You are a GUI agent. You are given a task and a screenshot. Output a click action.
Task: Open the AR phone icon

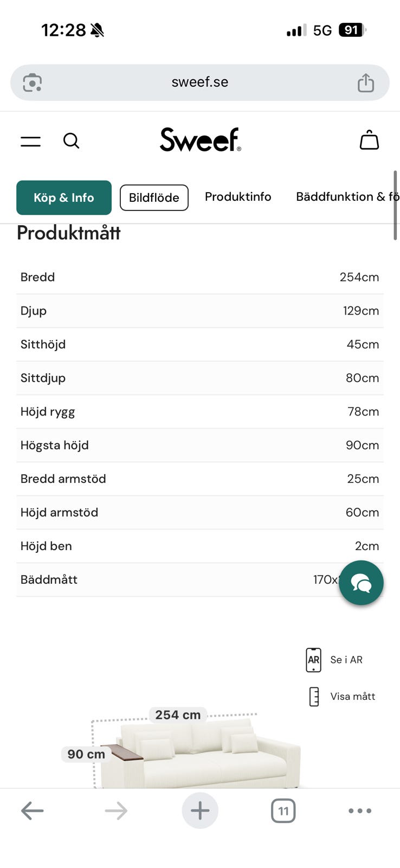point(313,660)
